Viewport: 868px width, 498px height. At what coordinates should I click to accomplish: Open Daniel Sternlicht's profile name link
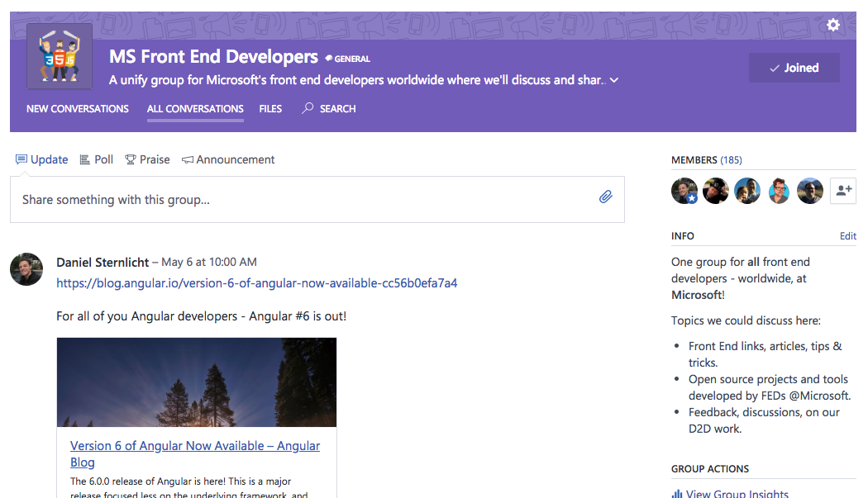(x=103, y=263)
